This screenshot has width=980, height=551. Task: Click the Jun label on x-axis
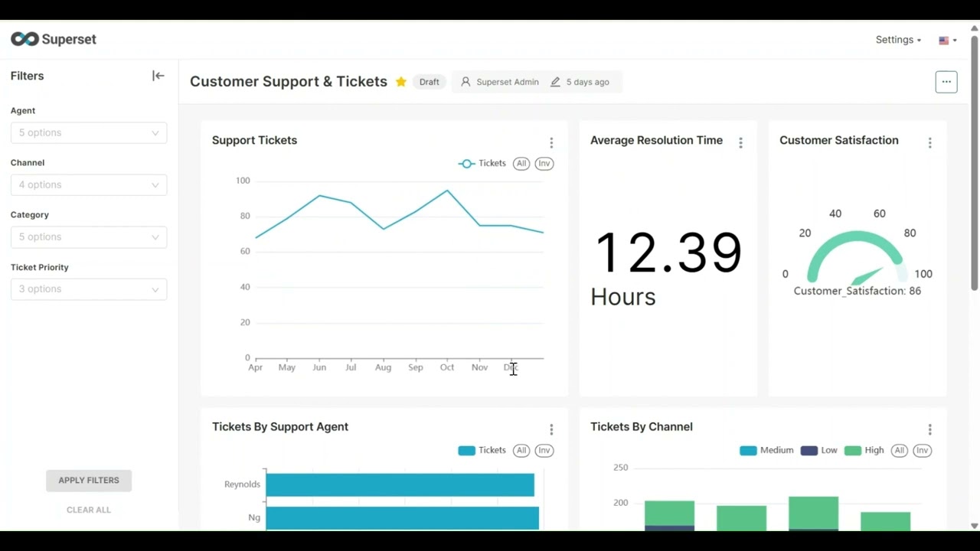point(319,367)
